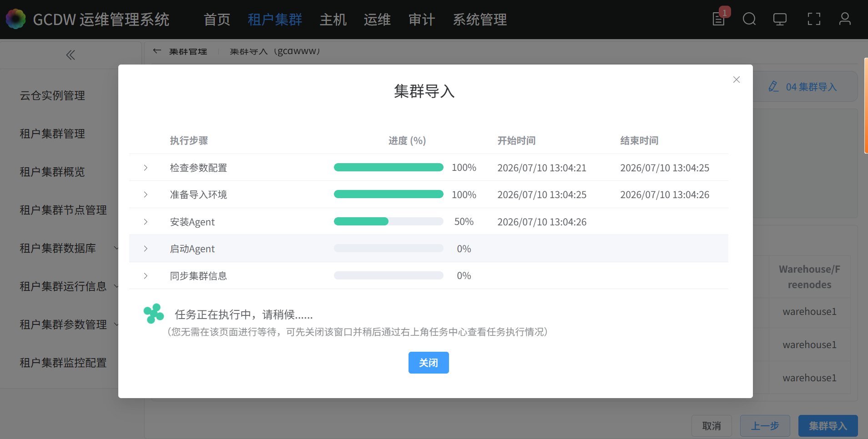Click the 检查参数配置 step name
Screen dimensions: 868x439
[198, 168]
